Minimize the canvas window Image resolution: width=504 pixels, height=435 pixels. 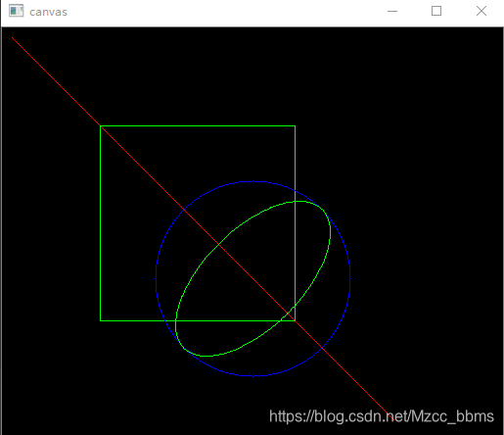(x=392, y=11)
